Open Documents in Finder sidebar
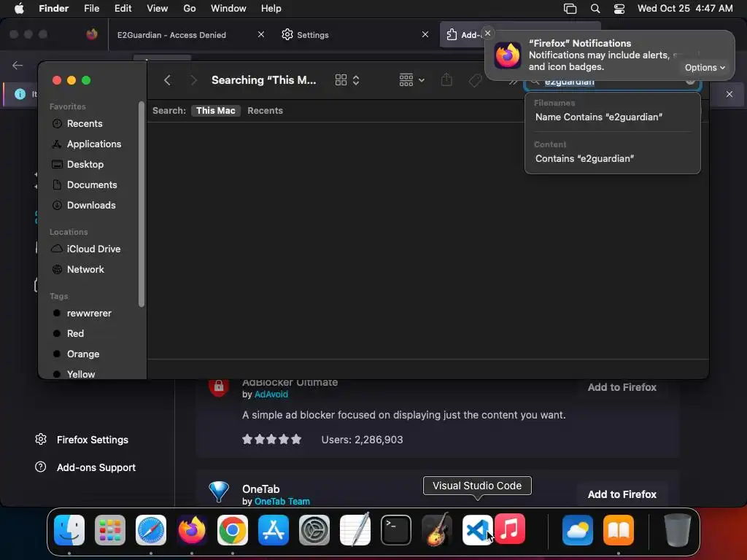Viewport: 747px width, 560px height. coord(91,184)
